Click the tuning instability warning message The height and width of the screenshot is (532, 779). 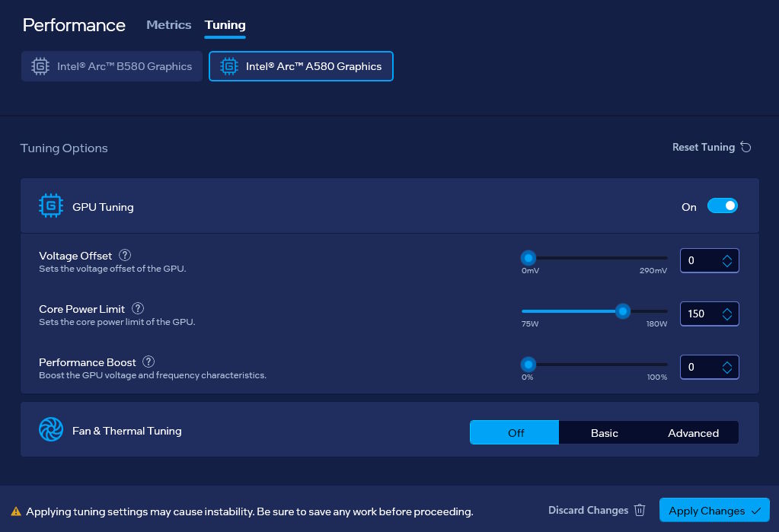click(250, 511)
